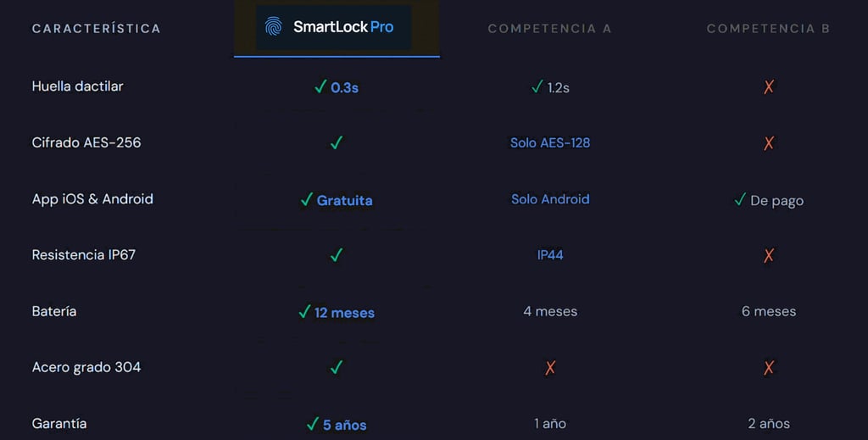Screen dimensions: 868x440
Task: Click the Solo Android link text
Action: coord(549,199)
